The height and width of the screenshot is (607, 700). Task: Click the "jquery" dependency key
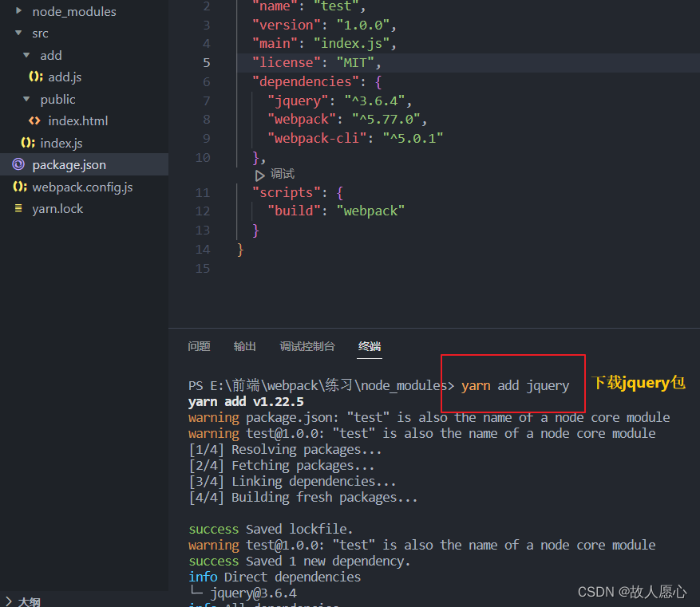pyautogui.click(x=298, y=101)
